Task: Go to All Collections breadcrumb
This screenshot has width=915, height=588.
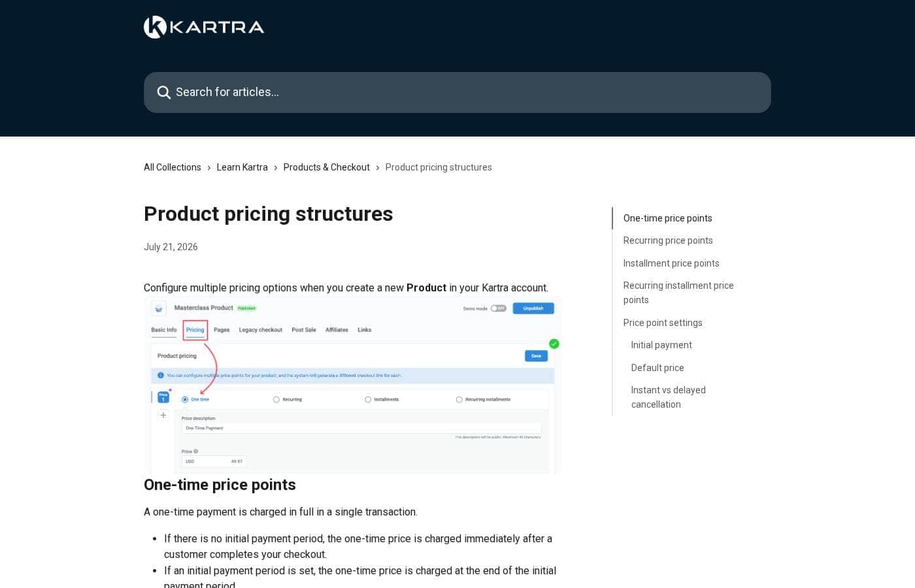Action: click(x=173, y=167)
